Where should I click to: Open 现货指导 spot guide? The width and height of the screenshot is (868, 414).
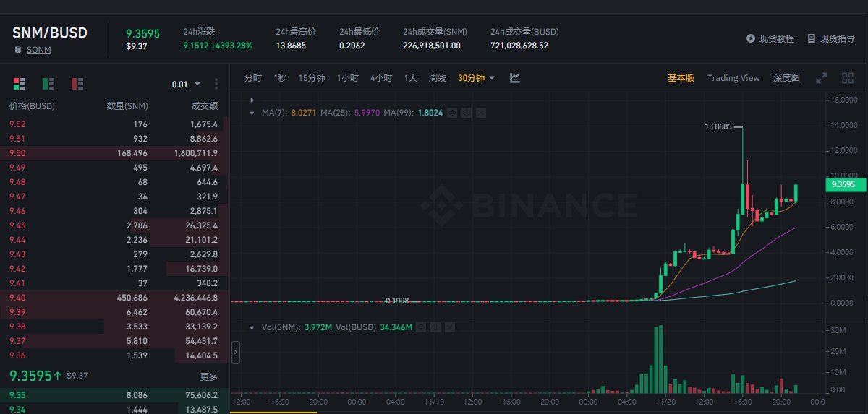pyautogui.click(x=837, y=38)
